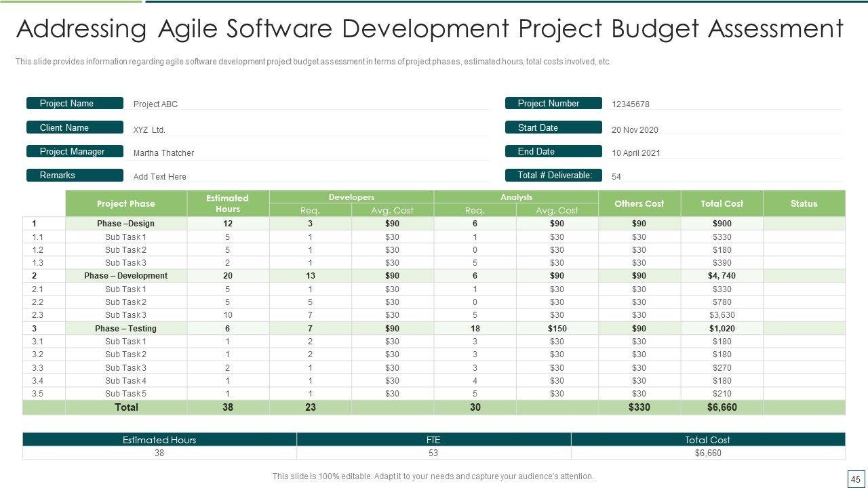Click the Status column header
The height and width of the screenshot is (488, 868).
(x=804, y=203)
